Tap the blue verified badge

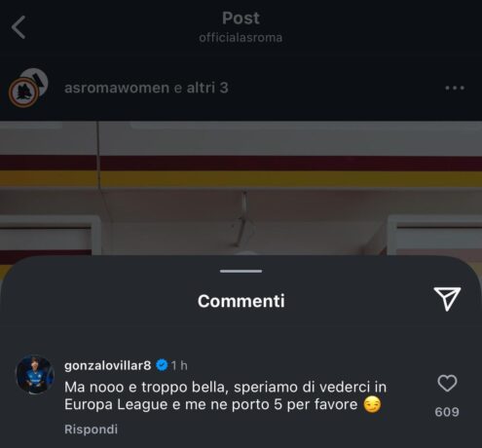162,365
